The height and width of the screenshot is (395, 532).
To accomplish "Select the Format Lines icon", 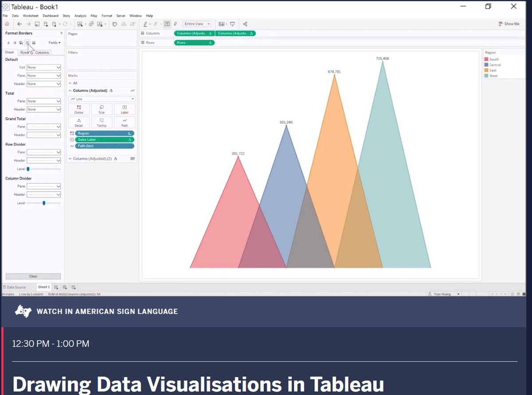I will tap(34, 43).
